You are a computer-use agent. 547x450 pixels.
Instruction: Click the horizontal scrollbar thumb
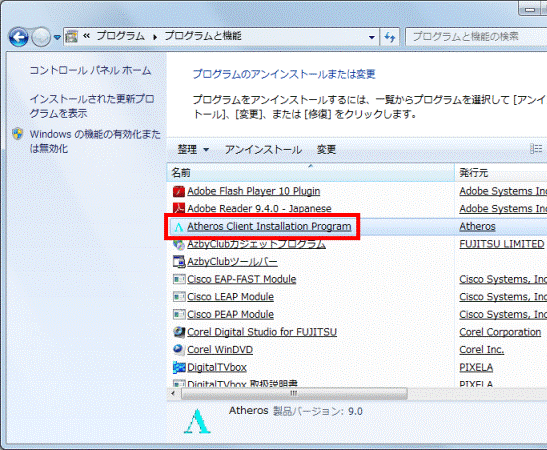tap(294, 393)
